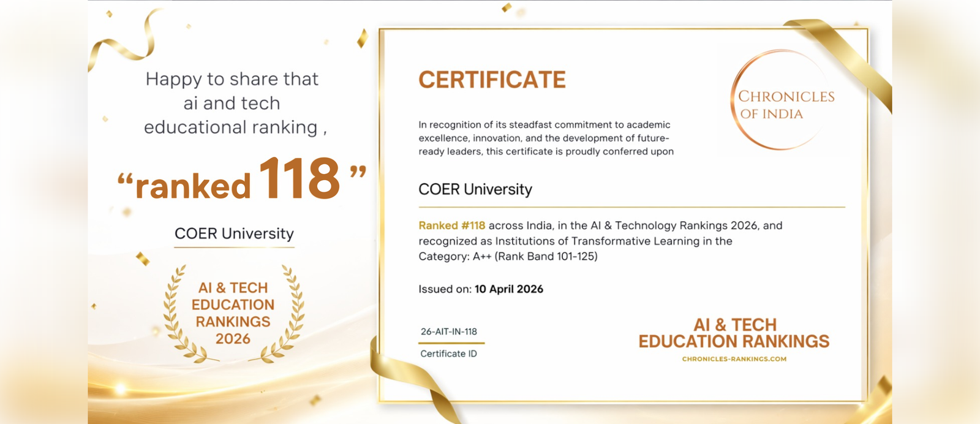This screenshot has width=980, height=424.
Task: Click COER University under the ranked 118 headline
Action: pyautogui.click(x=234, y=233)
